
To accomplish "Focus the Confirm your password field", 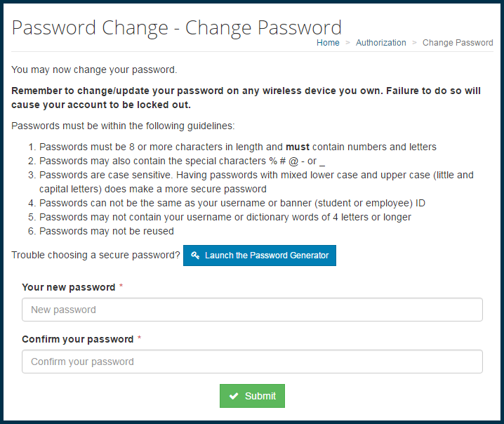I will [x=252, y=362].
